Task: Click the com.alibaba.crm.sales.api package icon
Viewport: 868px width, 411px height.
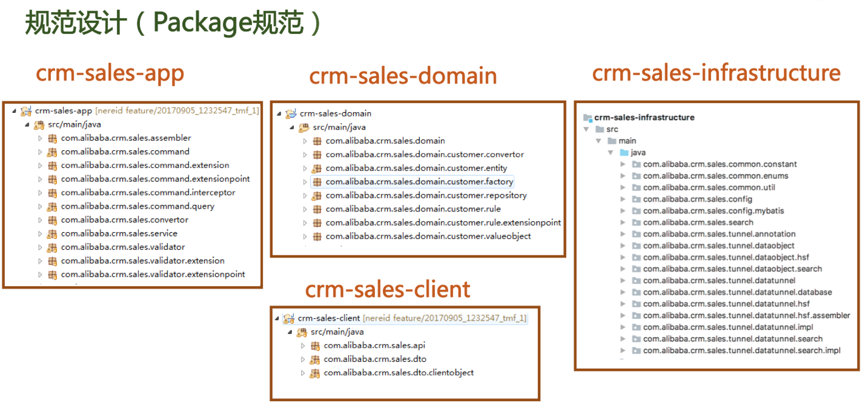Action: click(315, 346)
